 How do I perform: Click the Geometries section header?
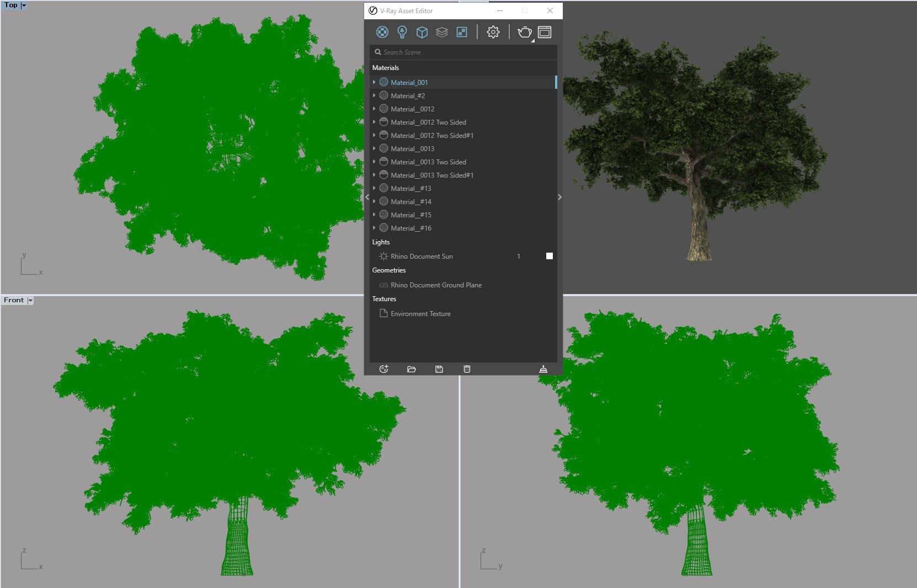(389, 270)
